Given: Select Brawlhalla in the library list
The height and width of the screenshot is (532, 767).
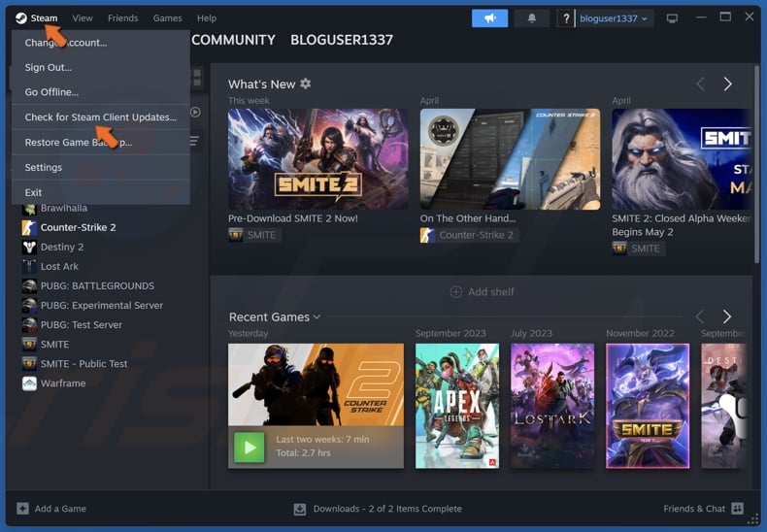Looking at the screenshot, I should [x=63, y=209].
